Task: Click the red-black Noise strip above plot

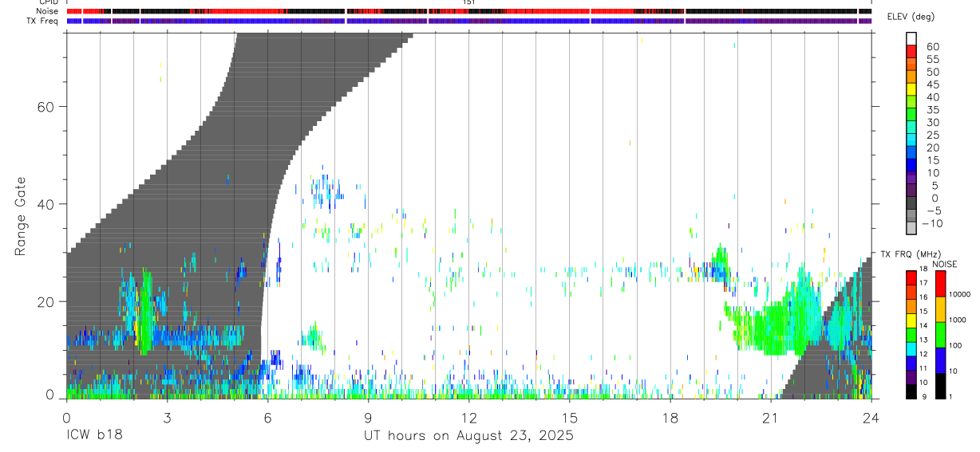Action: coord(469,11)
